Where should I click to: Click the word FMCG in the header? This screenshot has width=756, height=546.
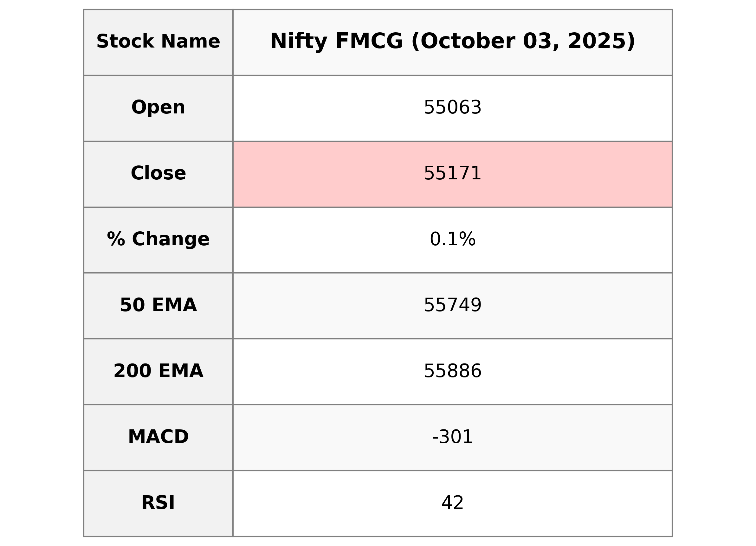pyautogui.click(x=369, y=42)
